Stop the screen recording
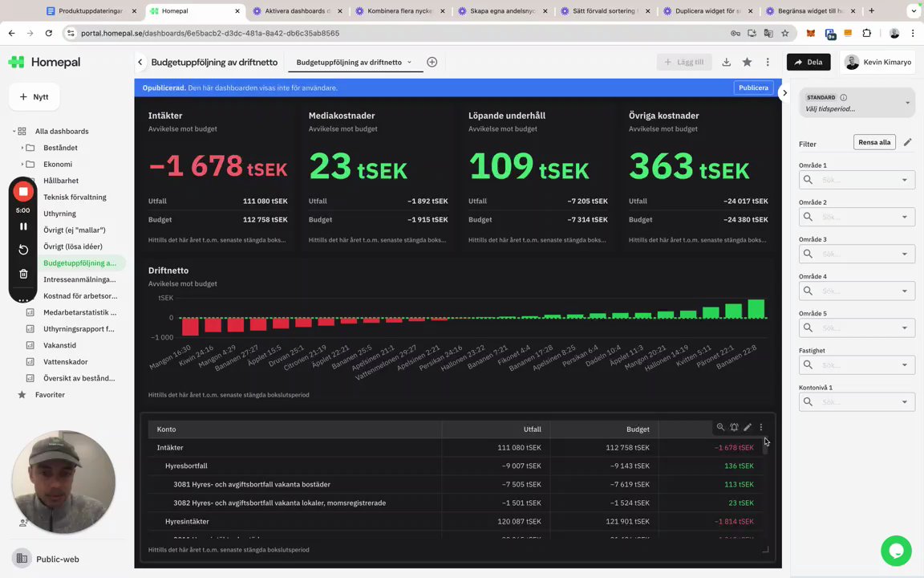 tap(23, 192)
